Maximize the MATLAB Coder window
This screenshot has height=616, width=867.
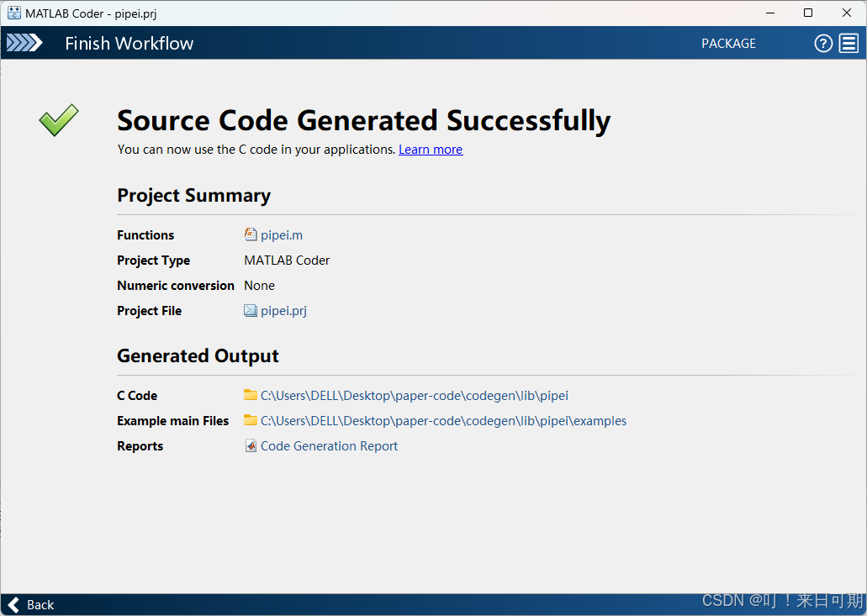tap(808, 13)
